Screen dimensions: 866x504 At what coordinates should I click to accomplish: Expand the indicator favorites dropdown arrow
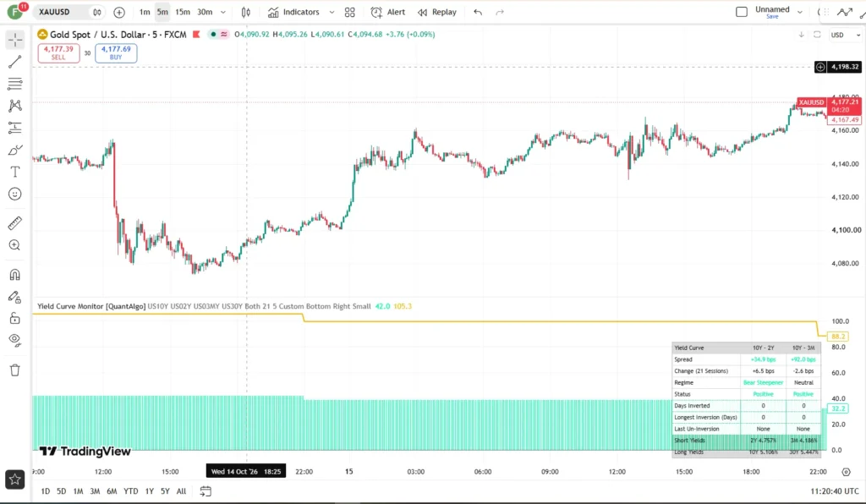click(332, 12)
